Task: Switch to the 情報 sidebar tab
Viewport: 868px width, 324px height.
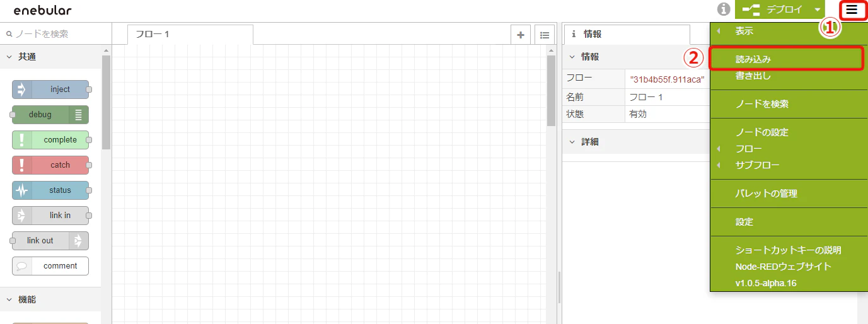Action: [627, 35]
